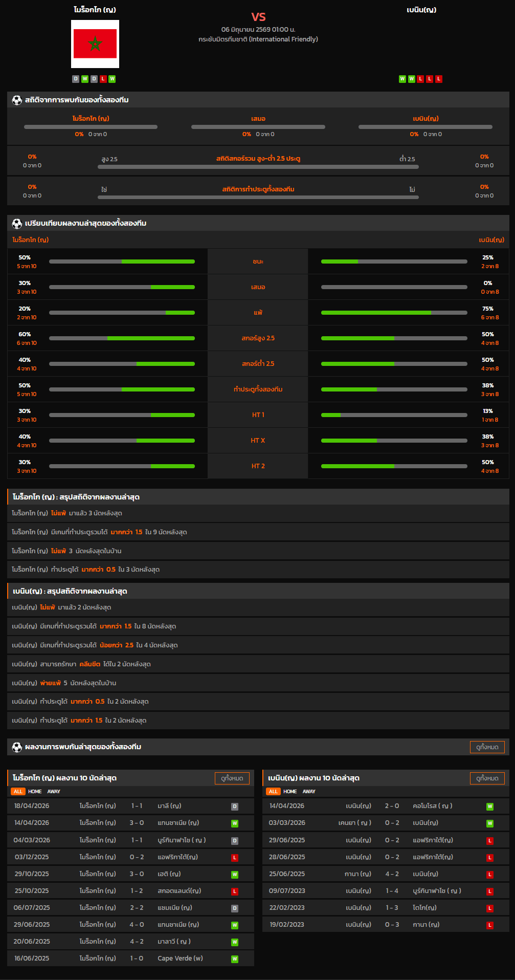Click the สูง-ต่ำ 2.5 goals statistic bar
Image resolution: width=515 pixels, height=980 pixels.
(x=258, y=167)
